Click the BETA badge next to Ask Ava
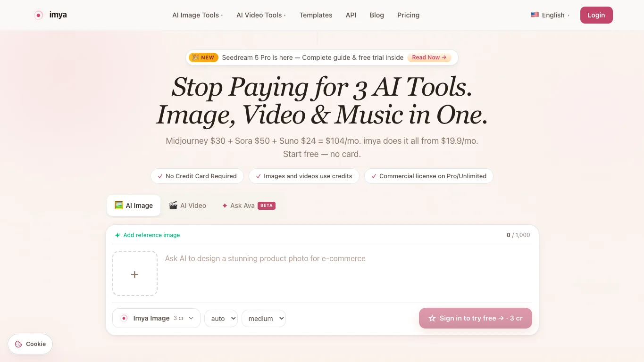 coord(267,206)
